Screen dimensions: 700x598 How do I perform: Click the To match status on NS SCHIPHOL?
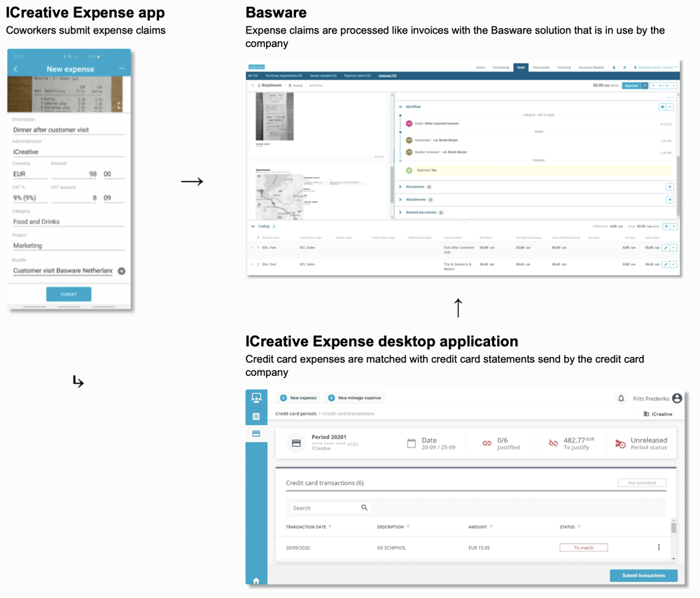pyautogui.click(x=584, y=548)
